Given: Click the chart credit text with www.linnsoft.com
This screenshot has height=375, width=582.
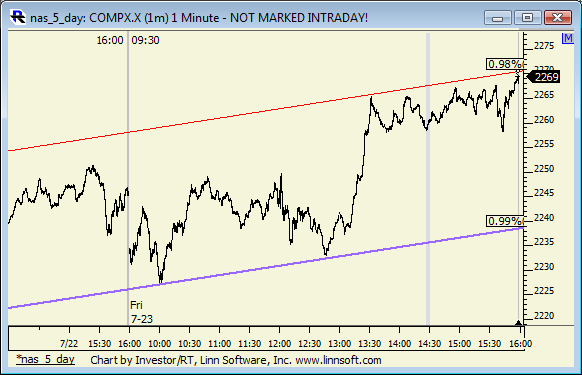Looking at the screenshot, I should (236, 360).
